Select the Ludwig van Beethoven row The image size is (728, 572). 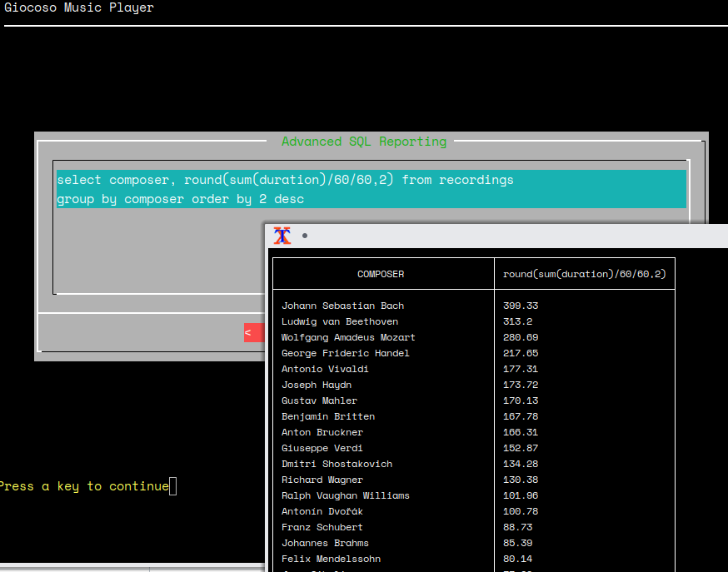[336, 321]
